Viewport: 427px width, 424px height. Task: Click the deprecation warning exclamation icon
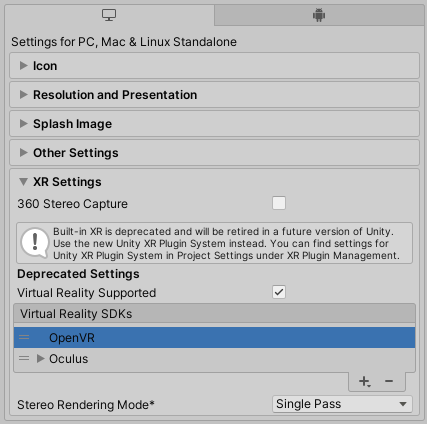[x=35, y=243]
